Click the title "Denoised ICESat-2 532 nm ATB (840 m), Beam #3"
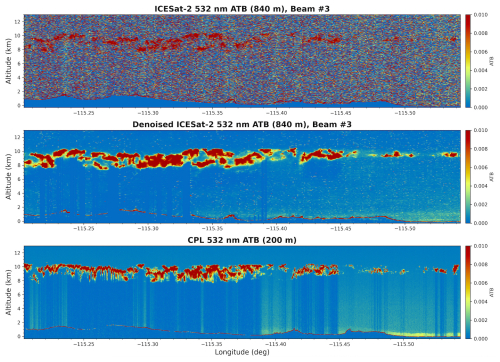Viewport: 500px width, 362px height. pos(242,124)
